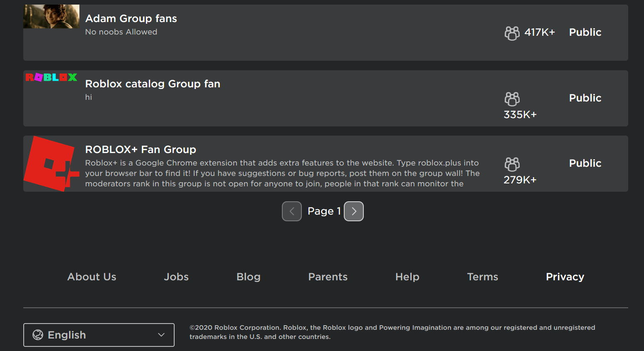Click the Public label for ROBLOX+ Fan Group
Image resolution: width=644 pixels, height=351 pixels.
click(x=585, y=163)
